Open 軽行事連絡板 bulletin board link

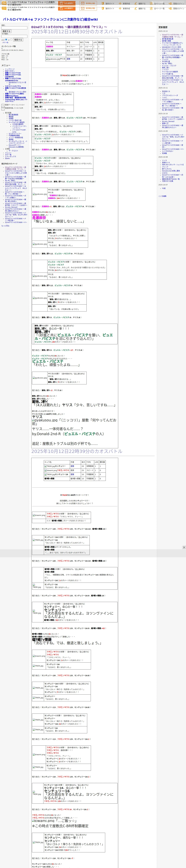[x=13, y=115]
